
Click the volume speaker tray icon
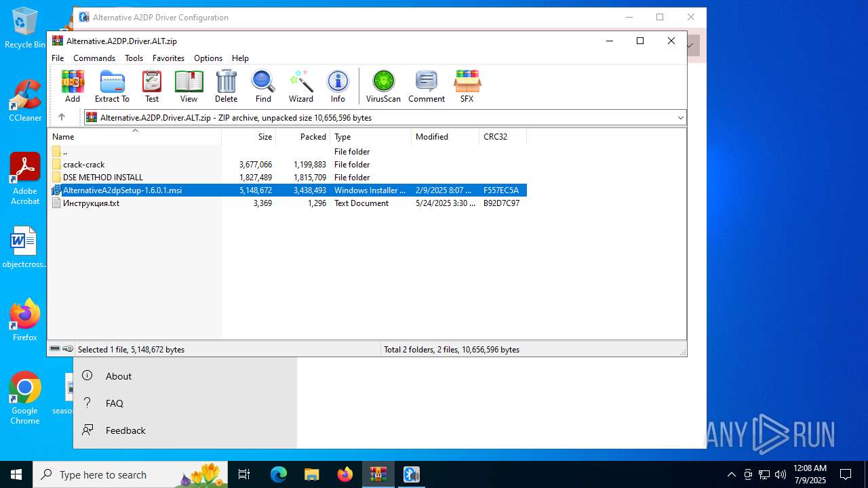pyautogui.click(x=781, y=474)
